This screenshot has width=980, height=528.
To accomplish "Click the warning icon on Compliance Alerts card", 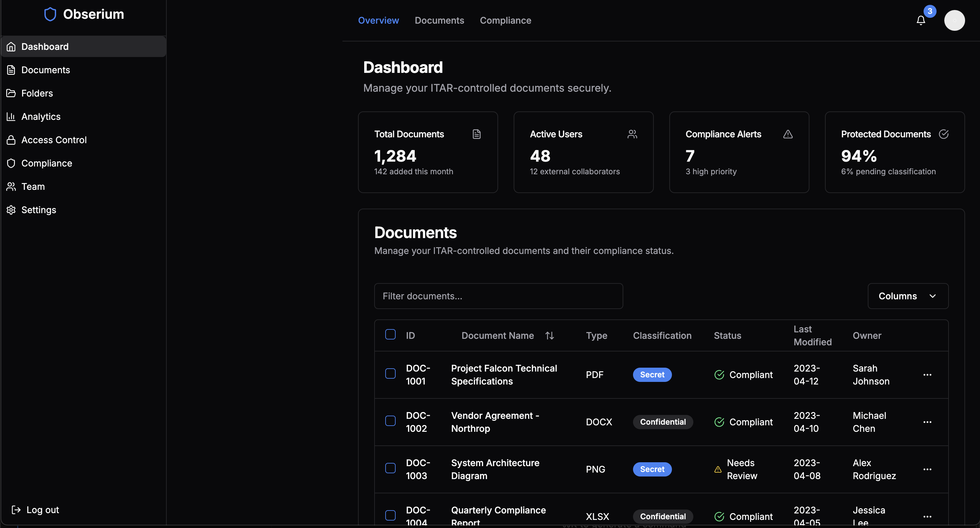I will point(788,134).
